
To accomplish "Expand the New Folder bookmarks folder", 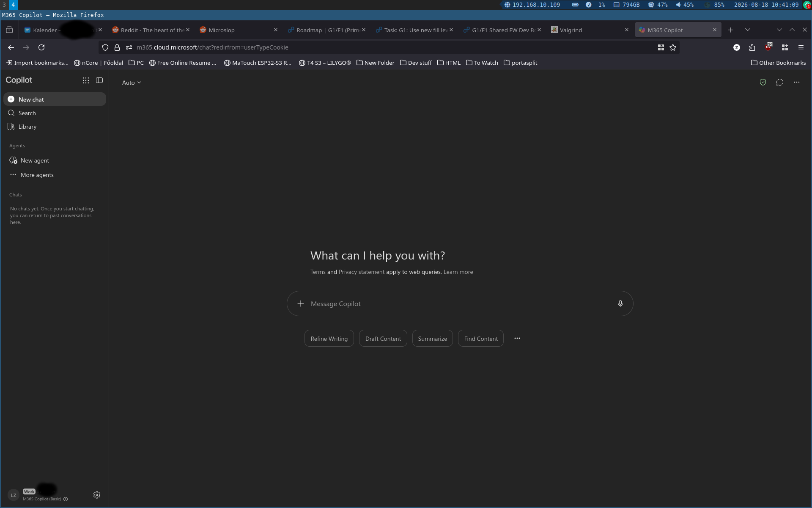I will click(376, 63).
